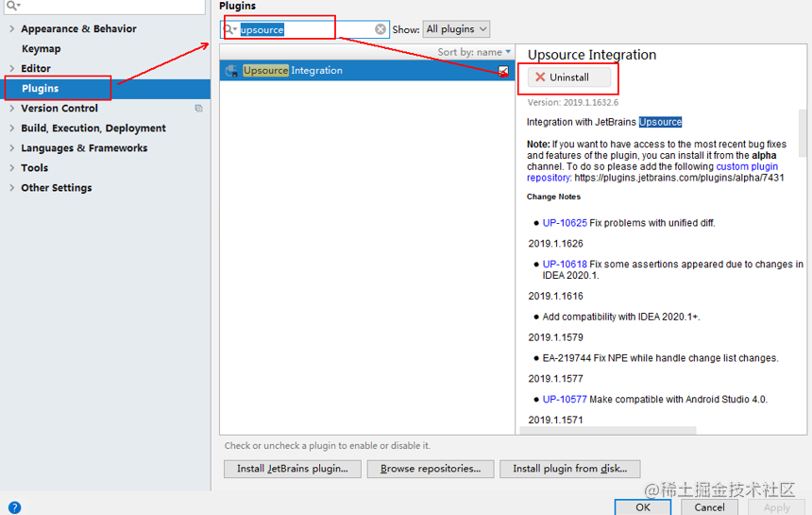
Task: Confirm with the OK button
Action: [x=643, y=507]
